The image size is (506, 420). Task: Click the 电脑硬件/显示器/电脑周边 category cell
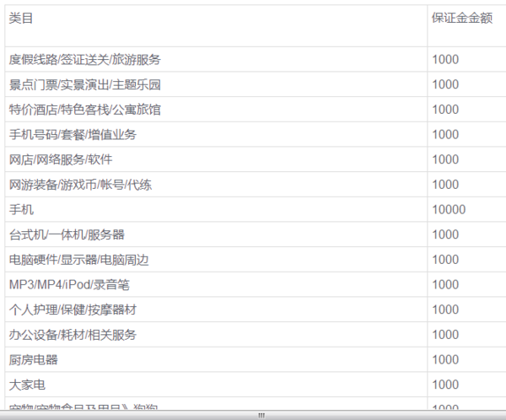pyautogui.click(x=78, y=260)
